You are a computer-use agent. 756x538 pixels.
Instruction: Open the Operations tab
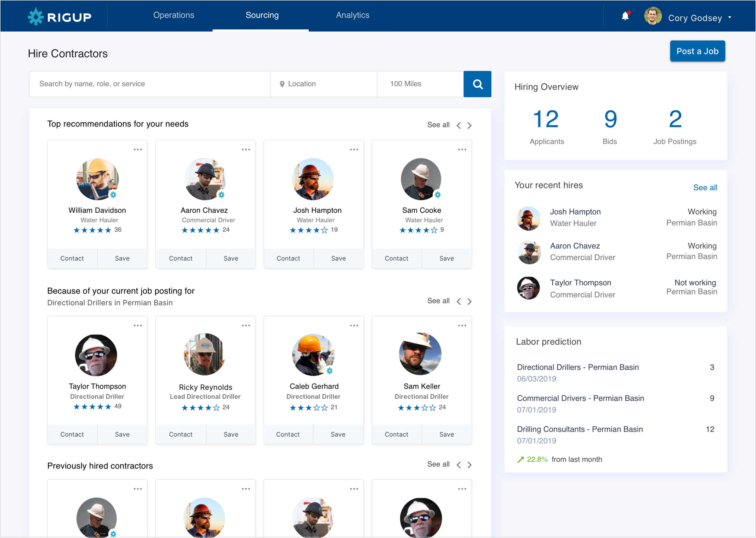(x=174, y=15)
